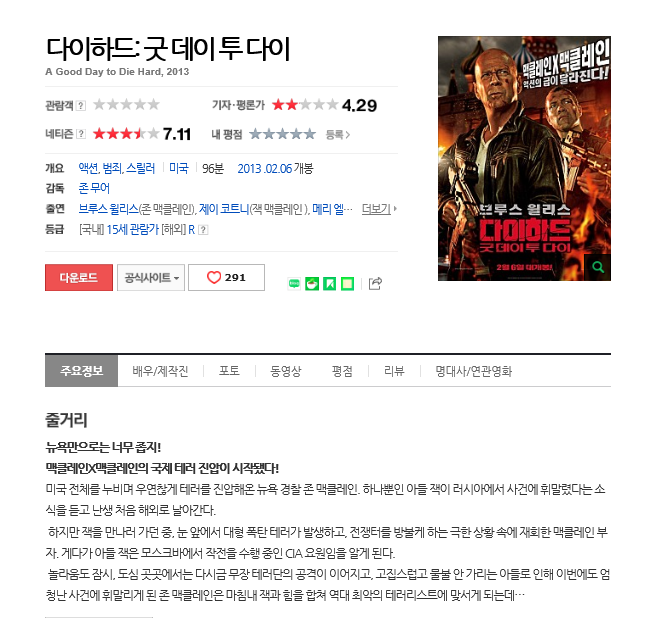
Task: Click the green memo square share icon
Action: (347, 284)
